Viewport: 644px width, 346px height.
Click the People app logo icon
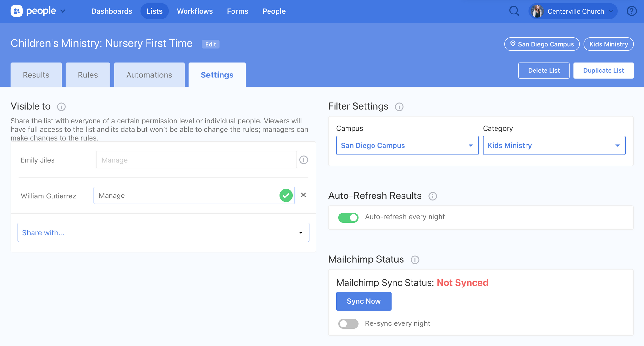coord(16,11)
